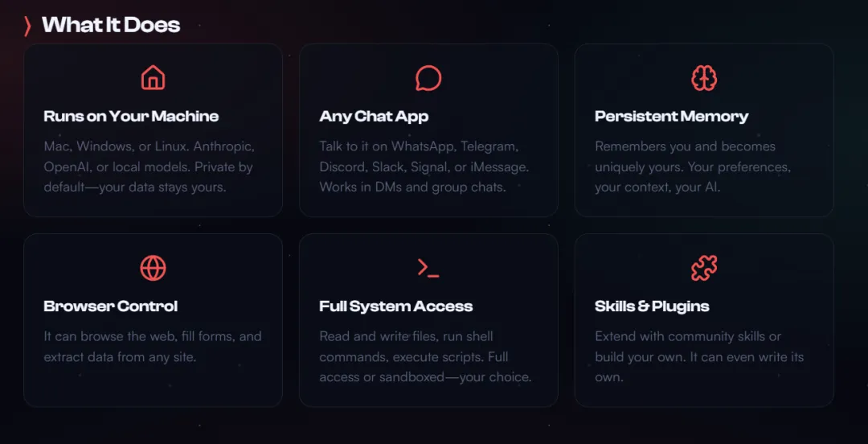
Task: Open the Runs on Your Machine title
Action: point(131,117)
